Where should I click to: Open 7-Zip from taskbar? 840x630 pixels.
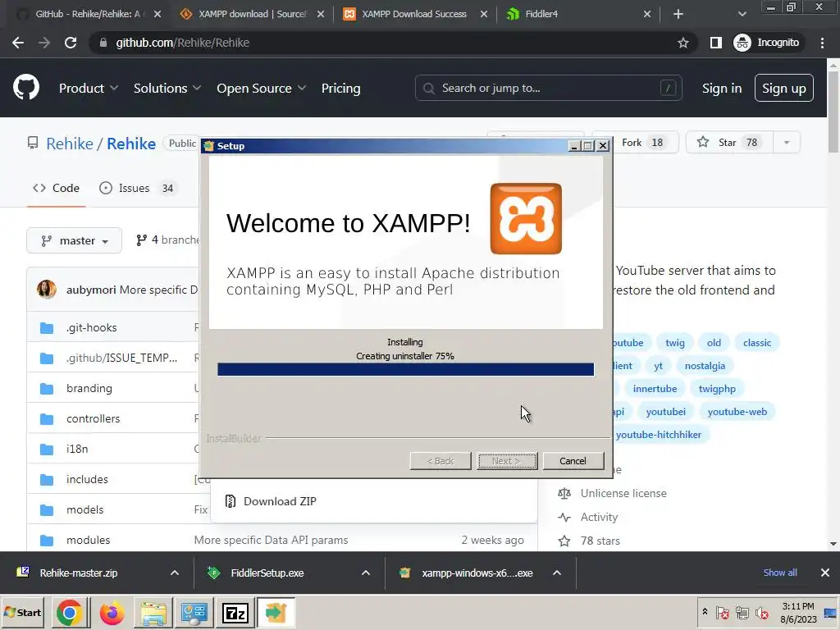(235, 613)
